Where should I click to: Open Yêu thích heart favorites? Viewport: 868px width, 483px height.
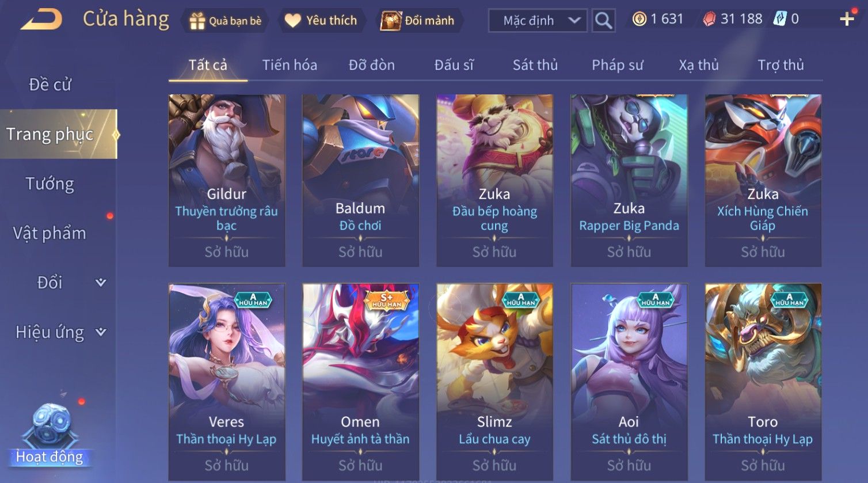292,21
